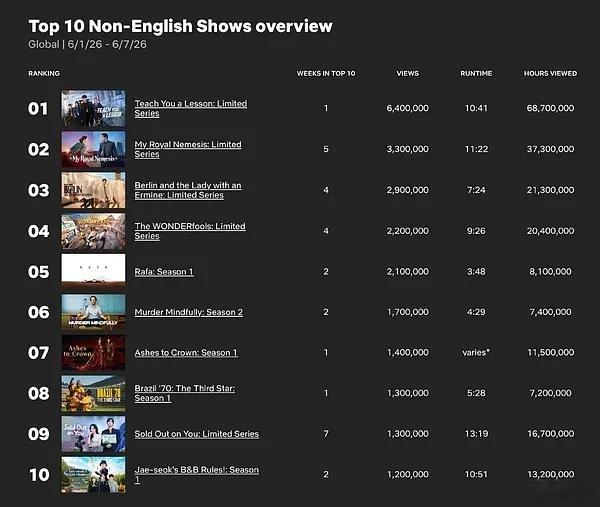600x507 pixels.
Task: Click the 37,300,000 hours viewed value
Action: 550,149
